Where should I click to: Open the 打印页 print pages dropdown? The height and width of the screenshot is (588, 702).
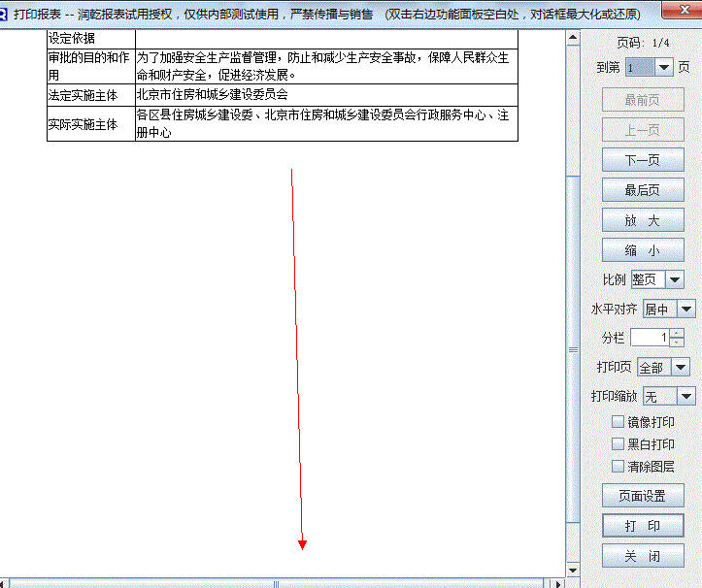681,368
